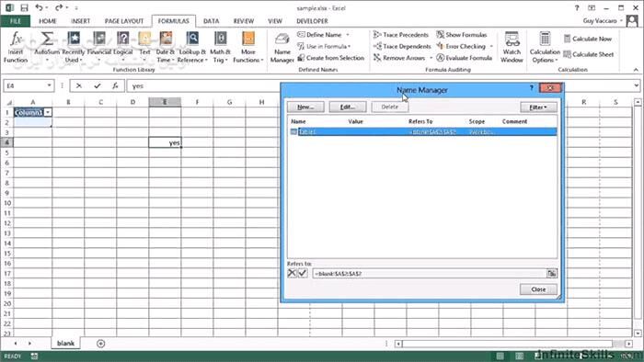Click Calculate Now

(x=588, y=39)
